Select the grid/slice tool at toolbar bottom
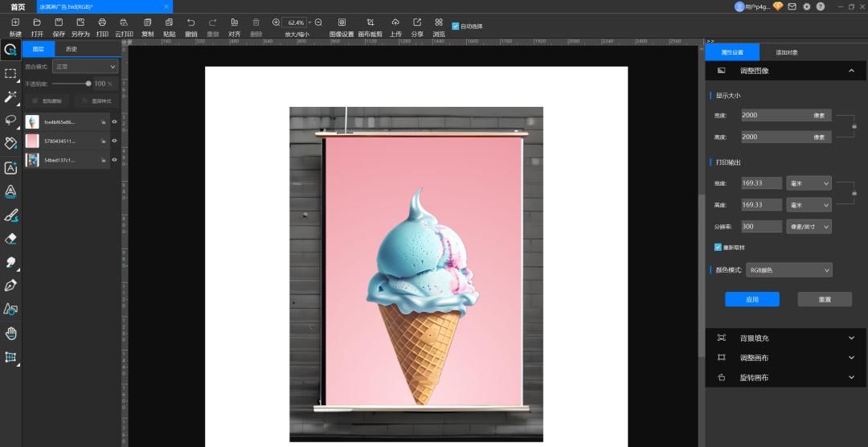The width and height of the screenshot is (868, 447). click(10, 357)
